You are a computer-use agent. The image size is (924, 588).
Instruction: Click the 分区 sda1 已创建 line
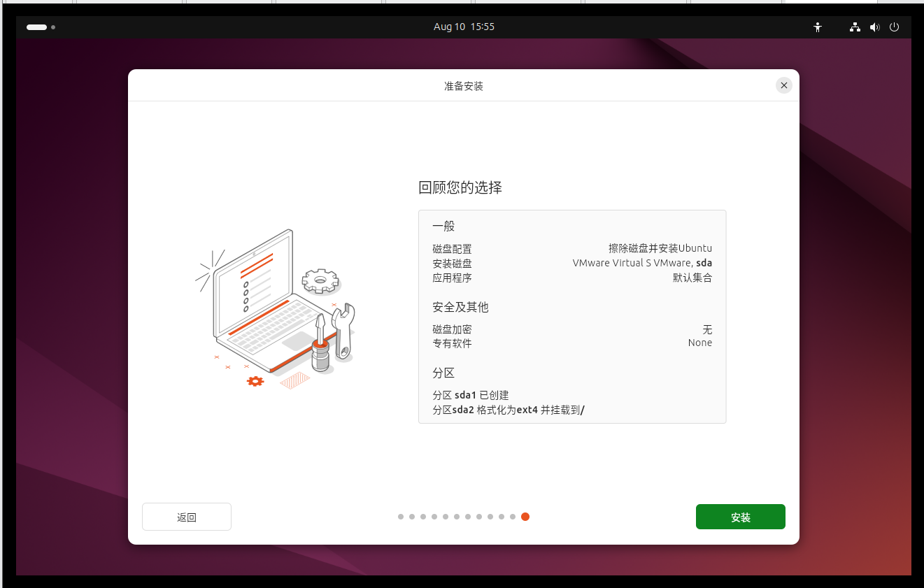tap(471, 395)
